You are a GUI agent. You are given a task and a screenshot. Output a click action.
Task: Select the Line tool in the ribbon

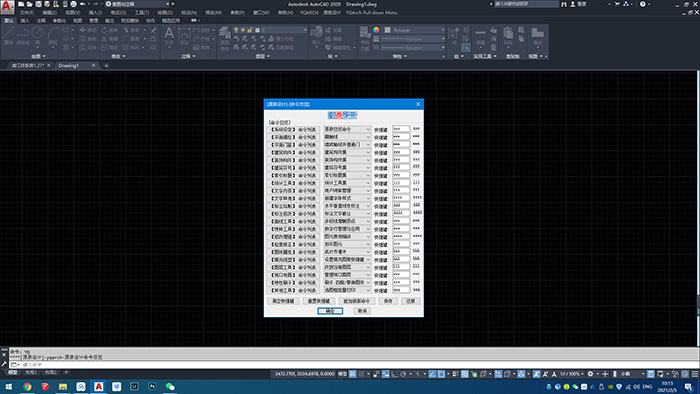[x=8, y=35]
